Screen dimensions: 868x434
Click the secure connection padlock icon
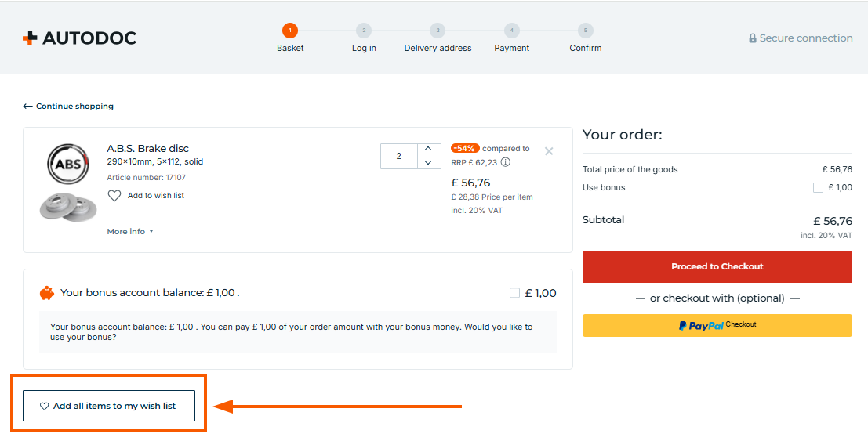point(753,38)
